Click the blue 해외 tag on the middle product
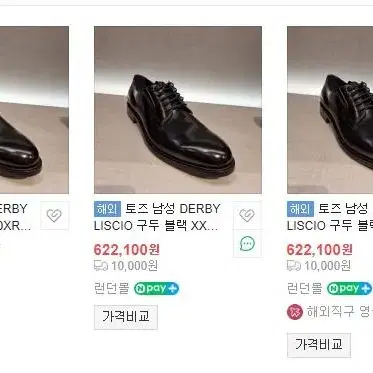The height and width of the screenshot is (373, 373). click(107, 209)
